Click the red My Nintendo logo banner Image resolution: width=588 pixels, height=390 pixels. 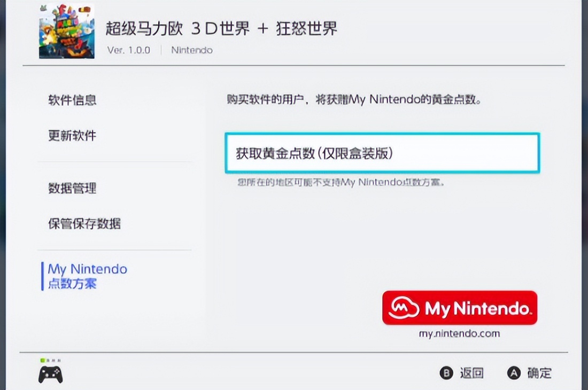point(460,308)
